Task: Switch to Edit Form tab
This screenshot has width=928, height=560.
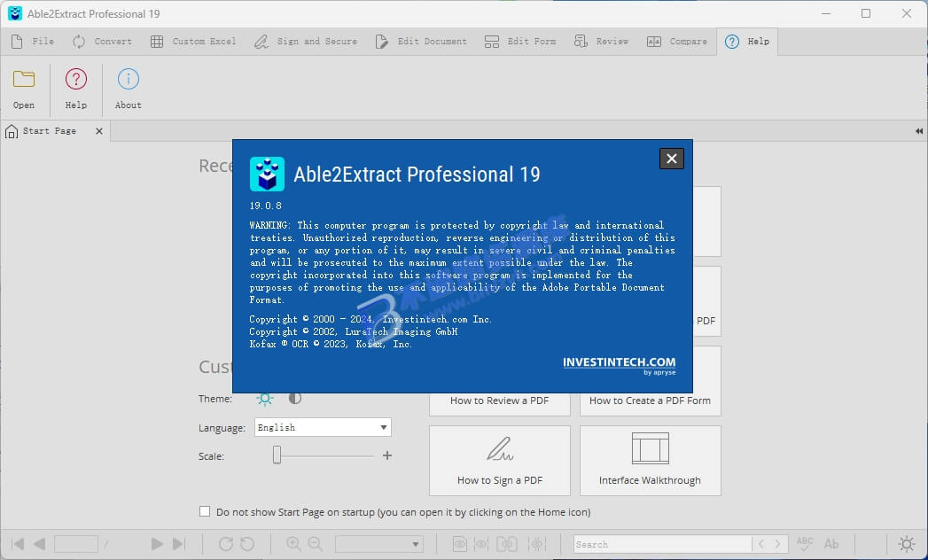Action: [520, 42]
